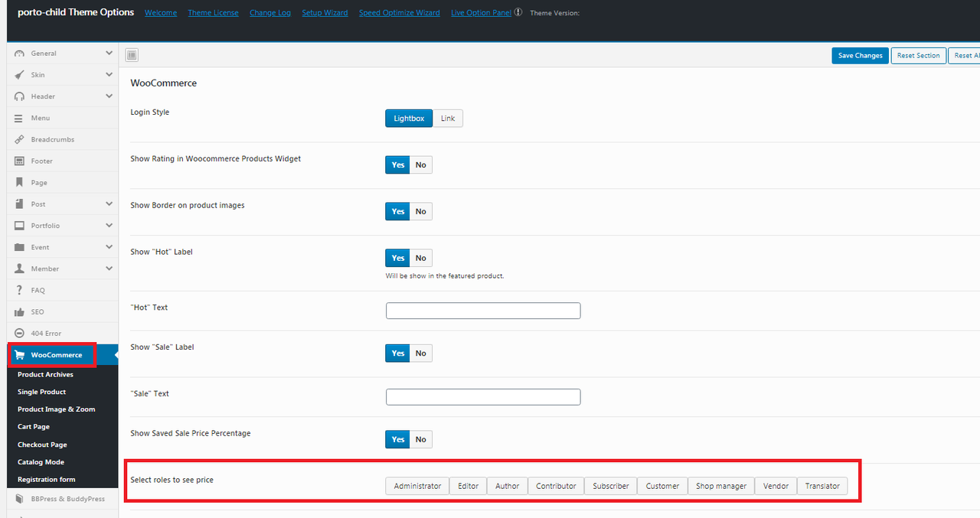Choose No for Show Border on product images
980x518 pixels.
421,211
